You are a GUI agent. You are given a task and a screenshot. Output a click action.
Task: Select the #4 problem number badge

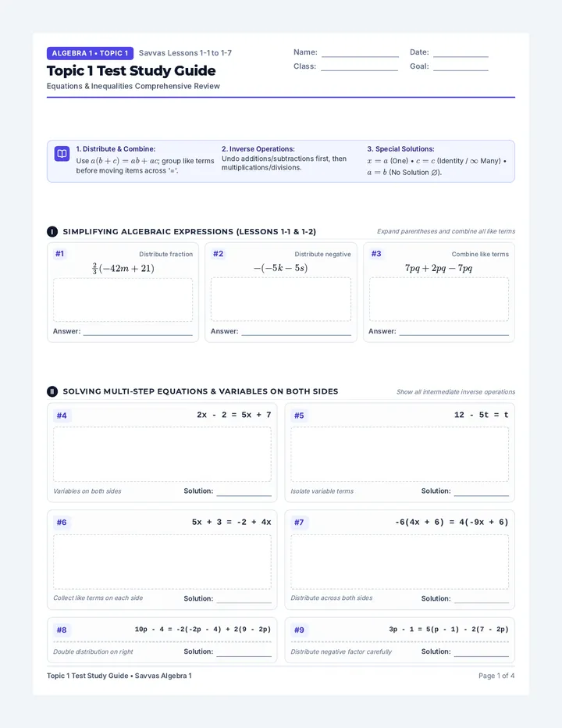(61, 416)
